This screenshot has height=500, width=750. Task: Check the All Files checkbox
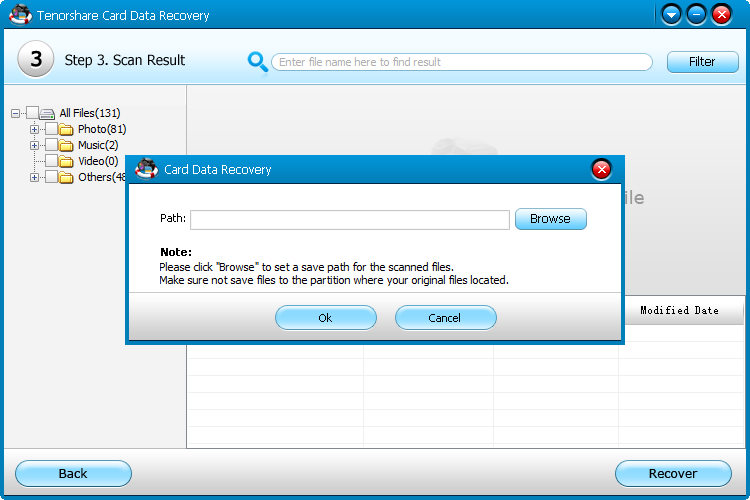(32, 113)
